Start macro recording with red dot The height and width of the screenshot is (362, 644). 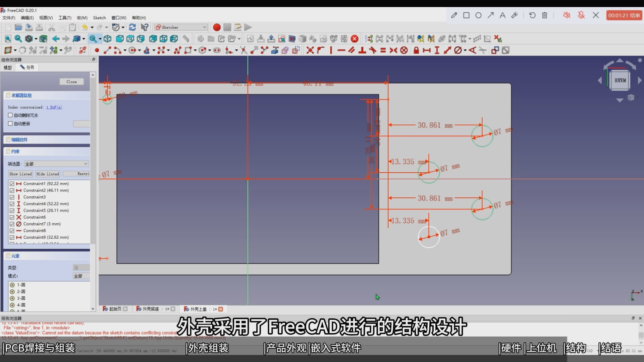tap(217, 27)
